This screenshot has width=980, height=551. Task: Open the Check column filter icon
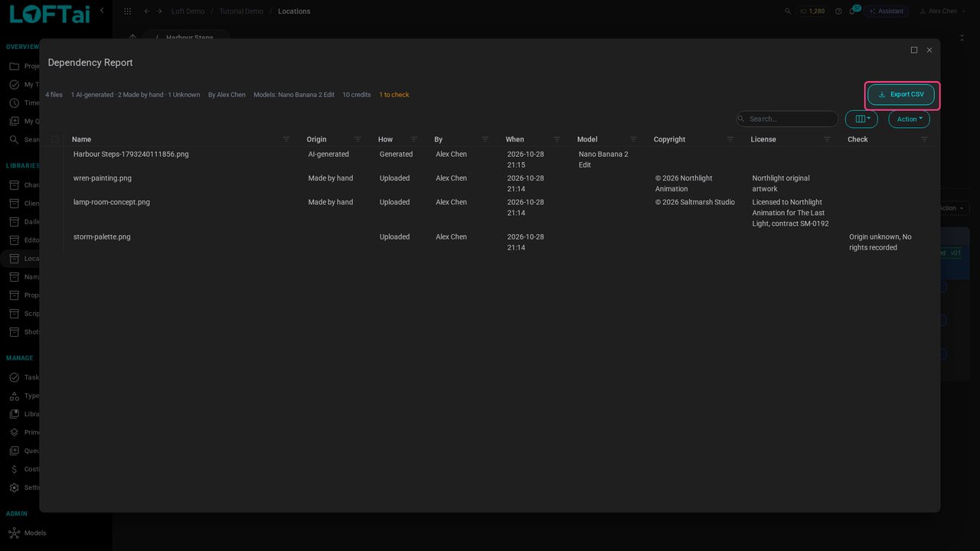tap(925, 139)
